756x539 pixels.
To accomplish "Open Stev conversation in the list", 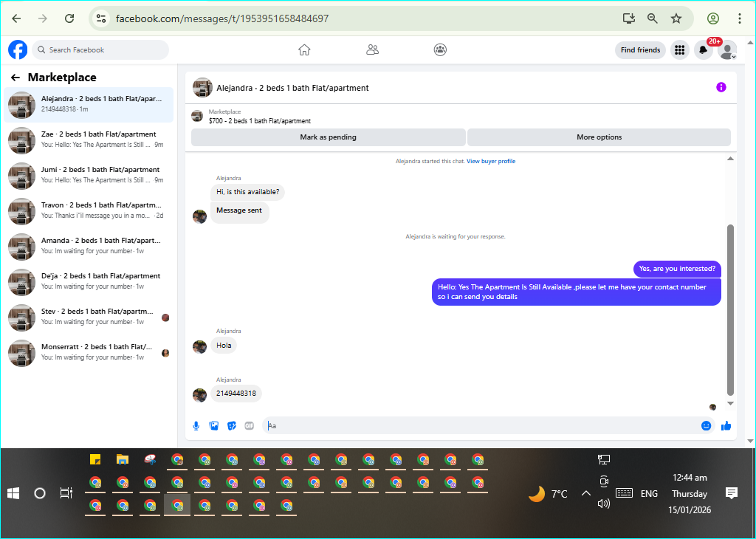I will tap(89, 317).
